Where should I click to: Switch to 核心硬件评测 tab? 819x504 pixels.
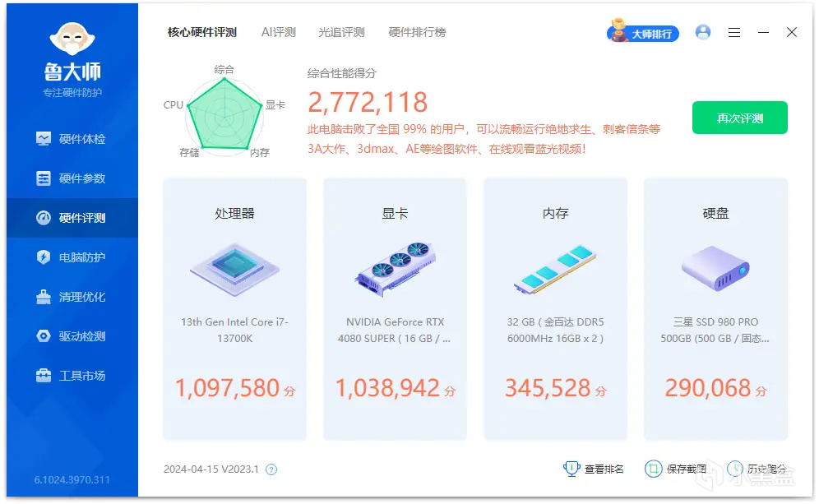point(202,32)
